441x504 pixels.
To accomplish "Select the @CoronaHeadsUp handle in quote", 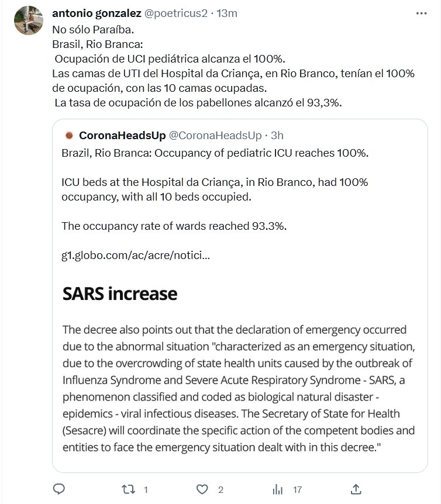I will click(215, 136).
